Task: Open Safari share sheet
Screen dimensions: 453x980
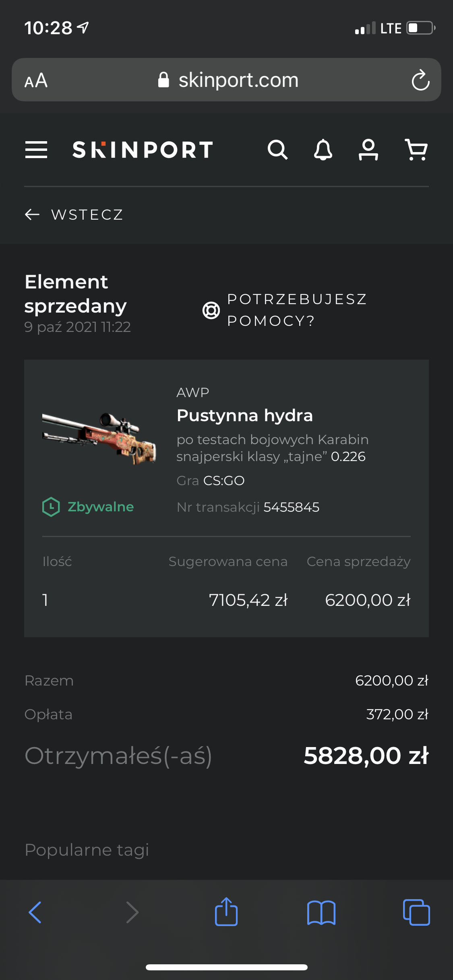Action: point(226,912)
